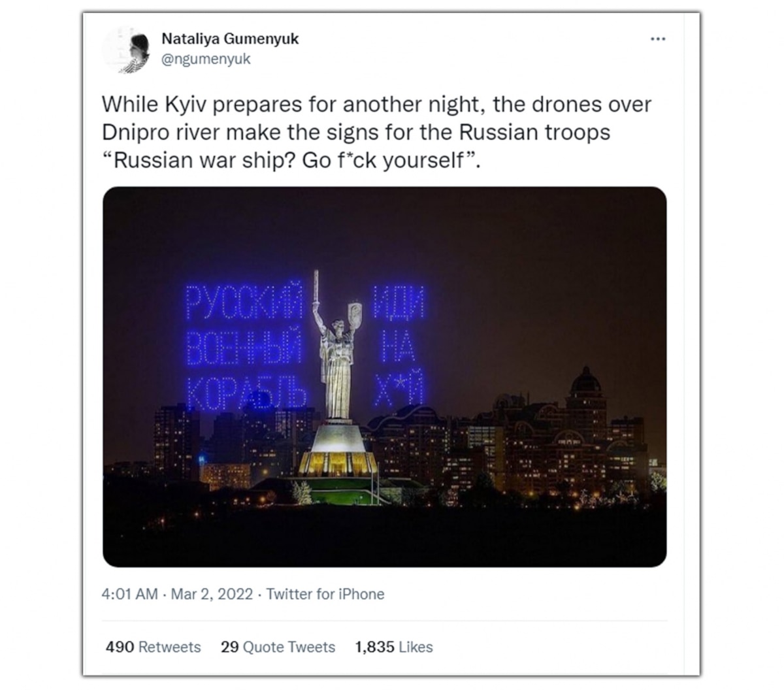
Task: Click the illuminated pedestal beneath the statue
Action: coord(337,450)
